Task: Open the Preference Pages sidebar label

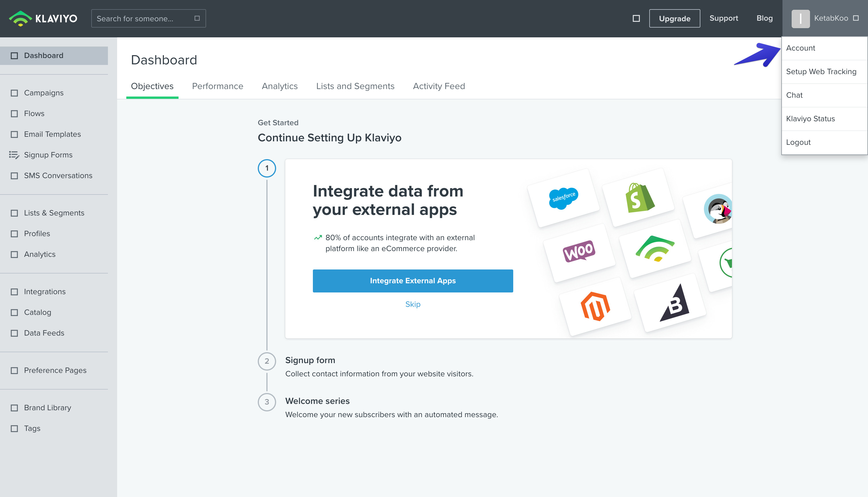Action: click(55, 371)
